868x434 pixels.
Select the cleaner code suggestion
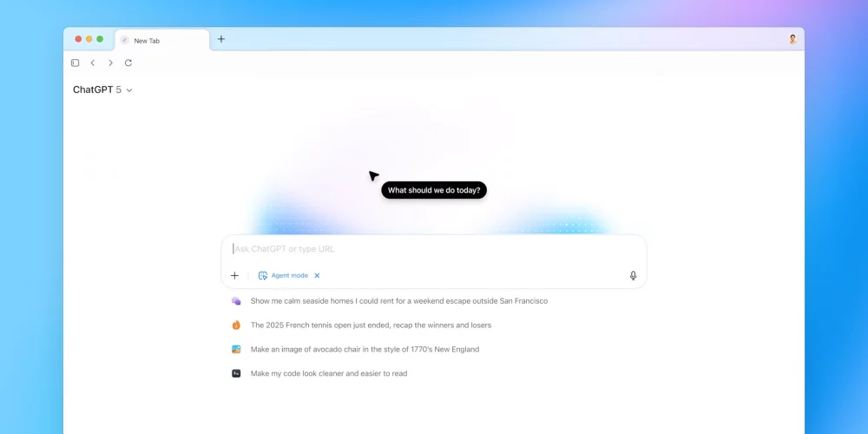click(319, 373)
